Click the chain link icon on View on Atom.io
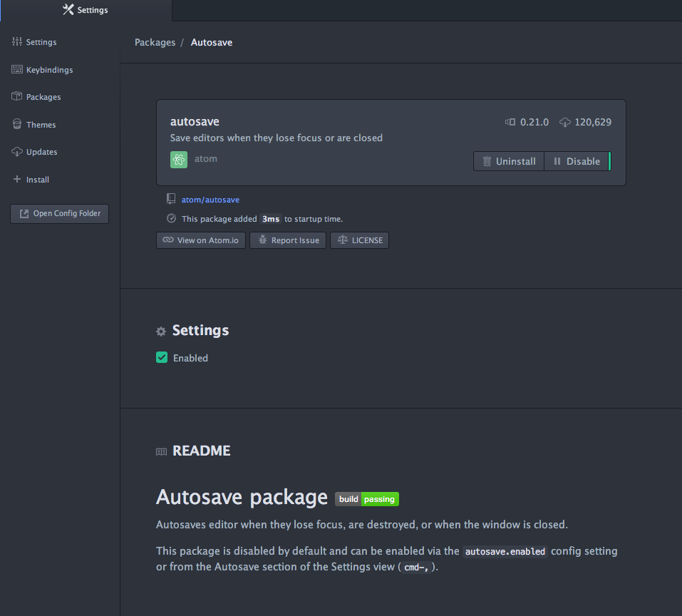Screen dimensions: 682x616 click(x=168, y=240)
